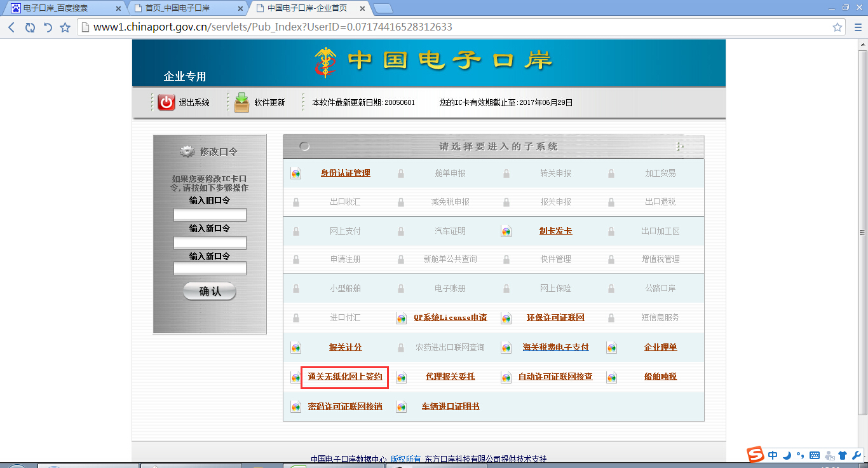Viewport: 868px width, 468px height.
Task: Click the browser reload button
Action: click(x=30, y=27)
